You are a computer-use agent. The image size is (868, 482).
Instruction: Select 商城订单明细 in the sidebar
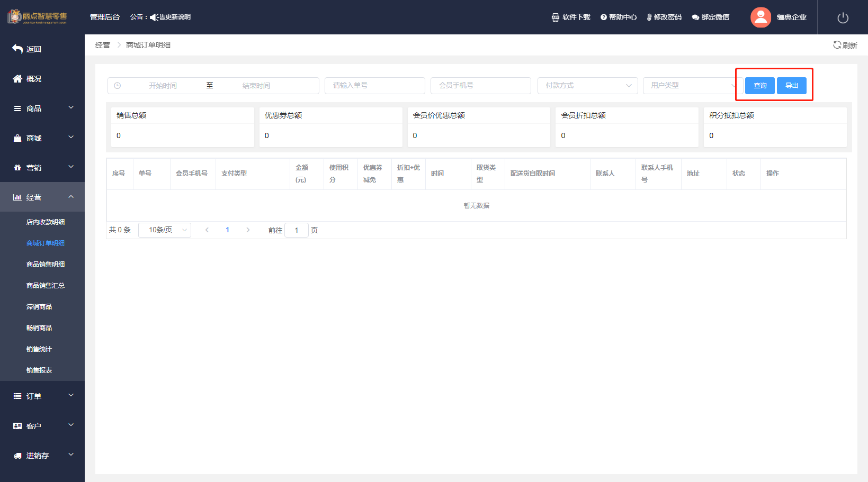tap(46, 243)
